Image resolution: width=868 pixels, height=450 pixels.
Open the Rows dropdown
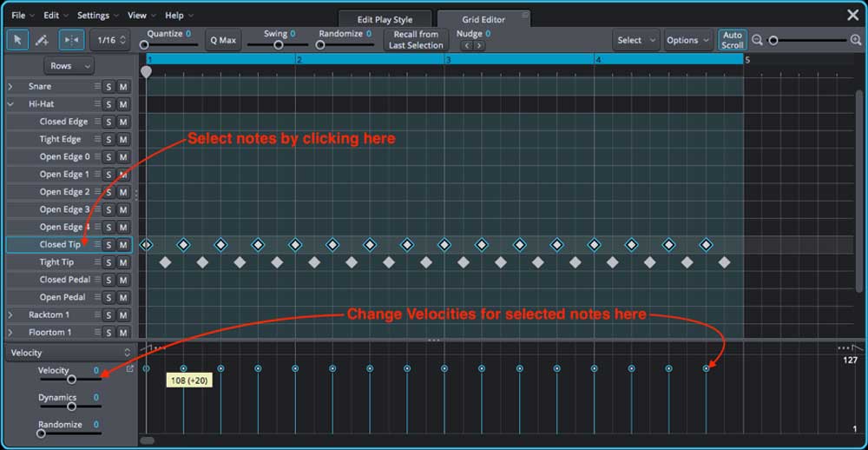pyautogui.click(x=69, y=66)
